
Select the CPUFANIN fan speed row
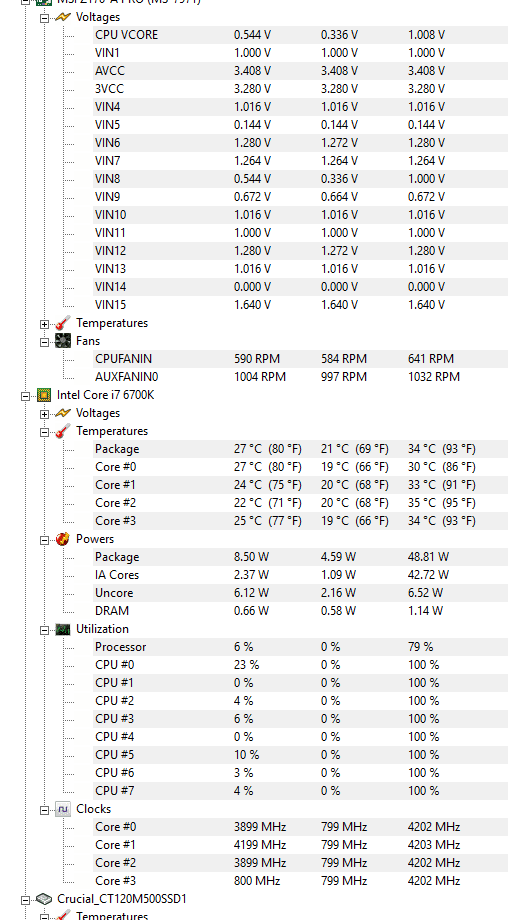point(300,358)
